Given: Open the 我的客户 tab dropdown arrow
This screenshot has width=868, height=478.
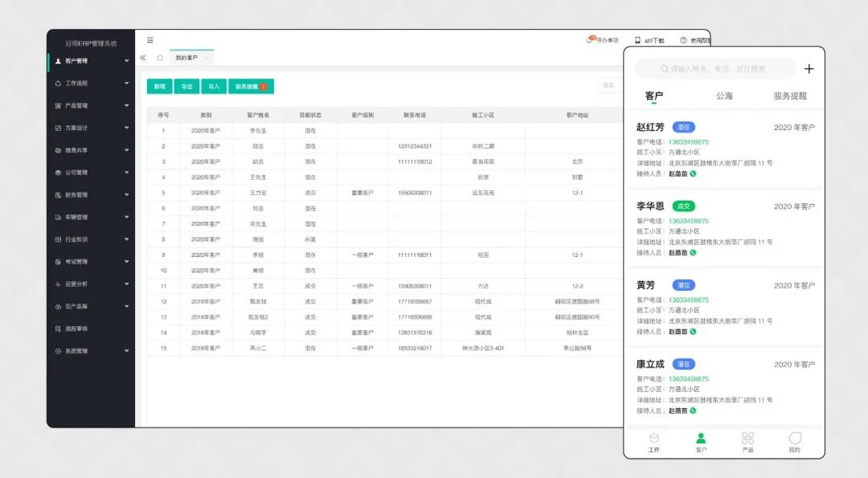Looking at the screenshot, I should (x=207, y=58).
